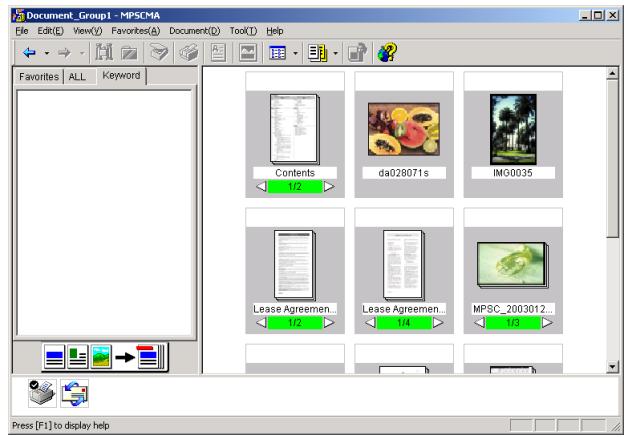Click the Contents file name label

295,173
